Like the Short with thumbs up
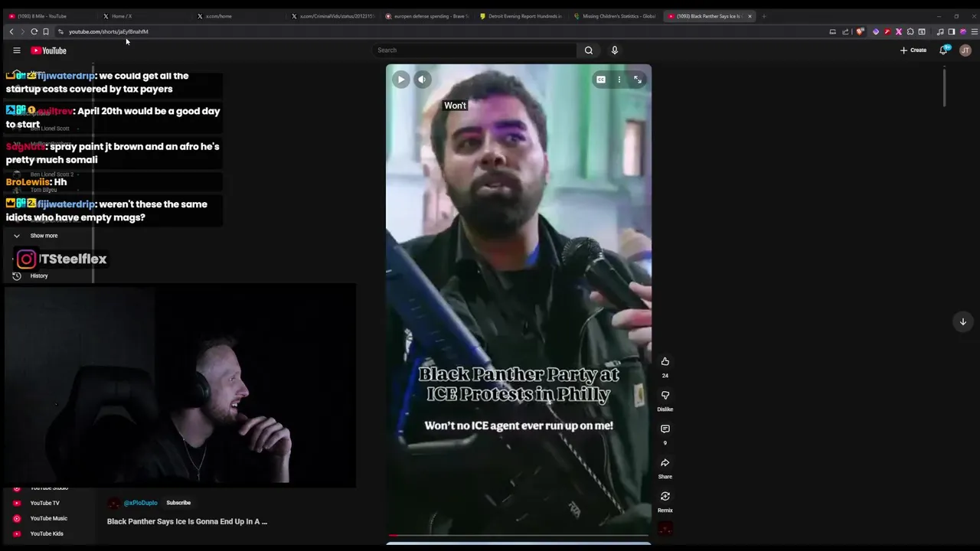980x551 pixels. coord(665,361)
